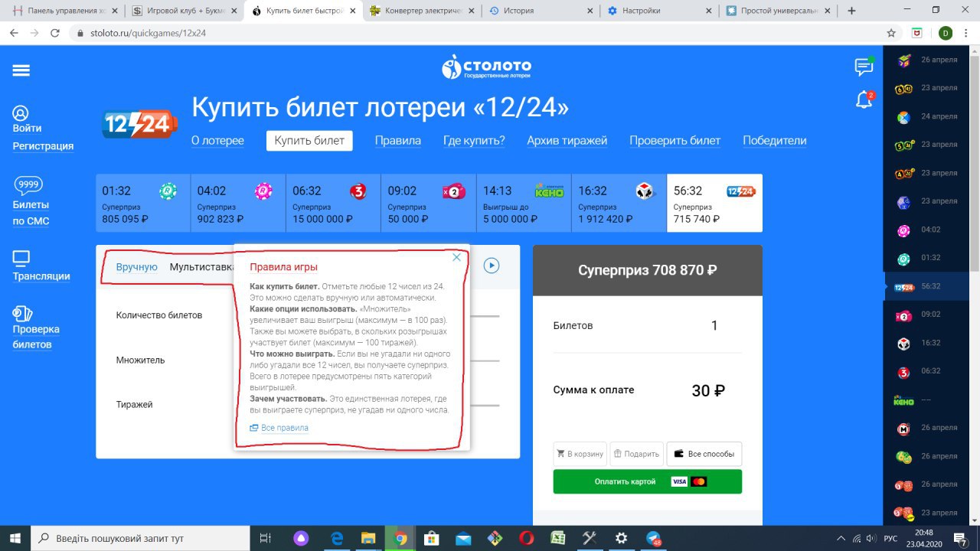The width and height of the screenshot is (980, 551).
Task: Click the В корзину button
Action: coord(580,454)
